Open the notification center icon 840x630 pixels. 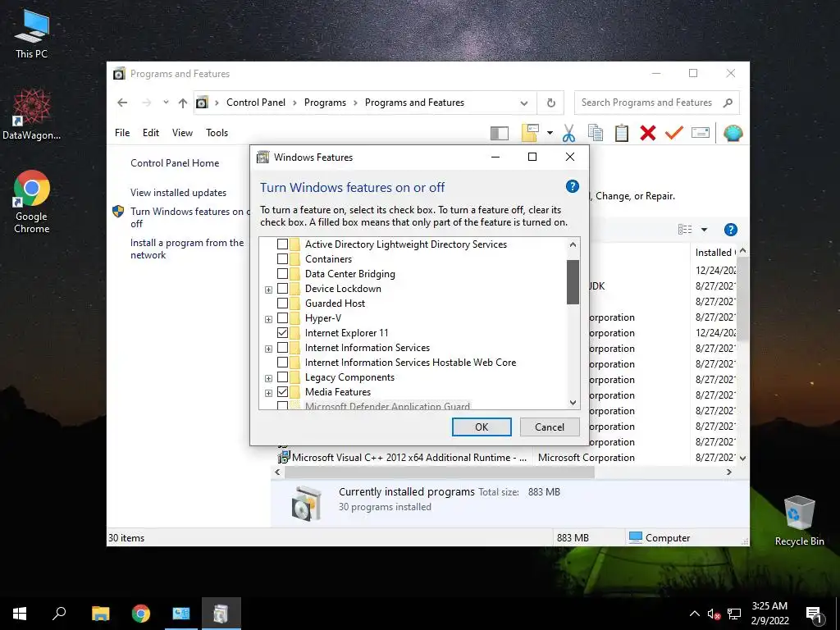814,614
